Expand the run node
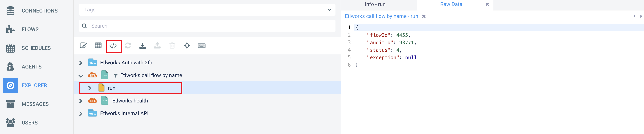Screen dimensions: 644x134 (90, 88)
